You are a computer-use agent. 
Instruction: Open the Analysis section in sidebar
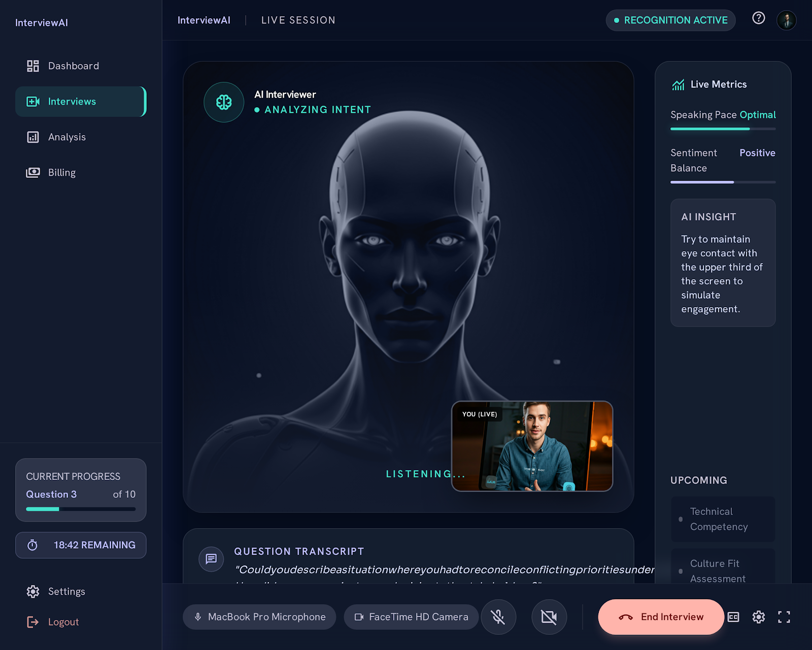(x=81, y=137)
